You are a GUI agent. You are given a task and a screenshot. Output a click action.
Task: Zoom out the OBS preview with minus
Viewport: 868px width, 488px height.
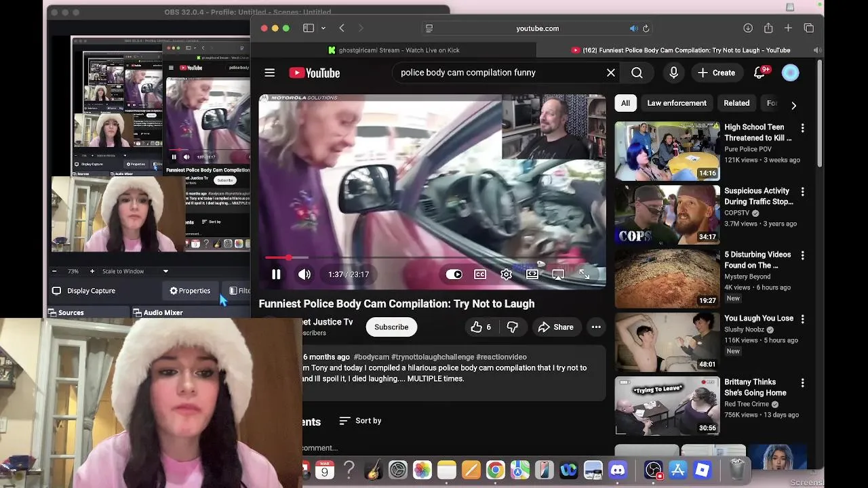tap(55, 271)
